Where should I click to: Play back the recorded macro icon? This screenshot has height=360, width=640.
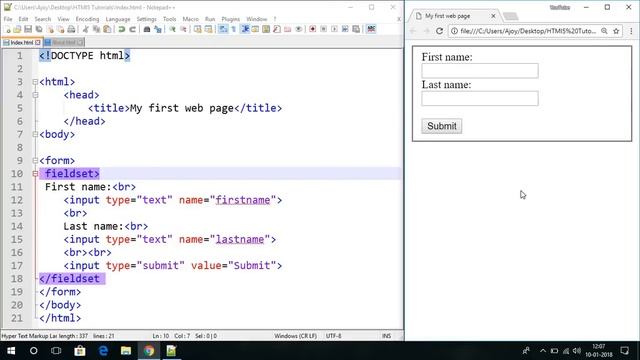tap(334, 29)
